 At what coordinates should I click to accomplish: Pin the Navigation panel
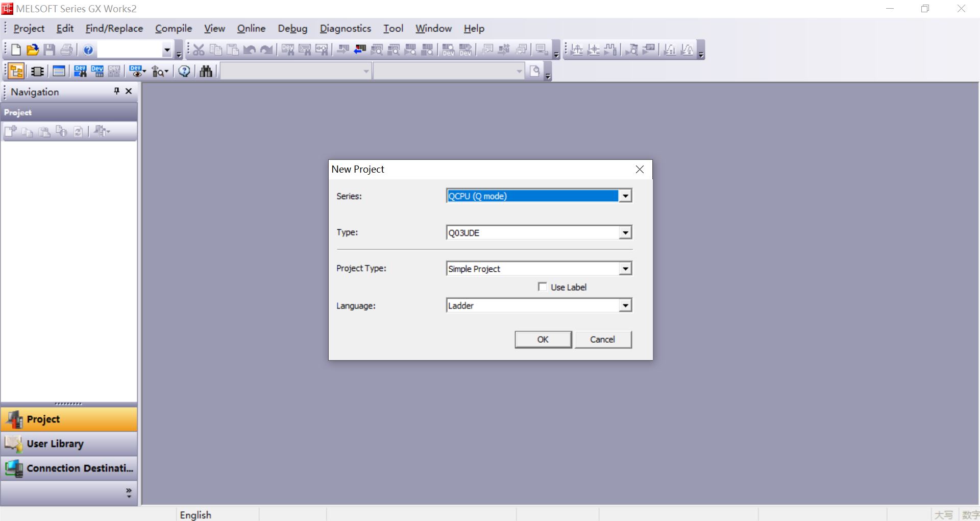[116, 91]
